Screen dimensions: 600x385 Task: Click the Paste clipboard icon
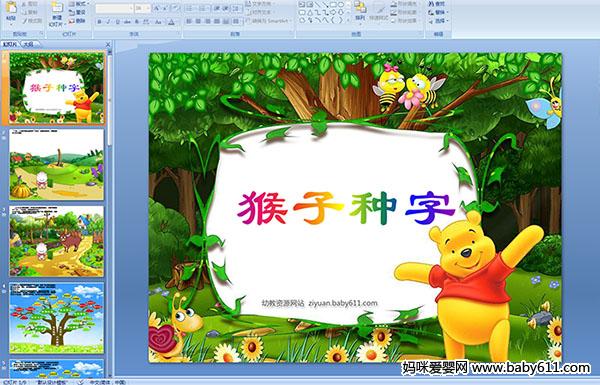[x=11, y=8]
